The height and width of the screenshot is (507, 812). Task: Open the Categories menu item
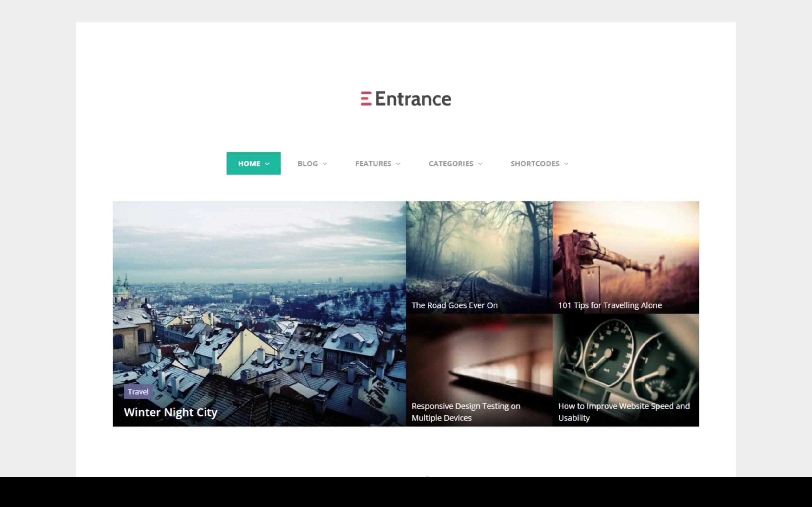(451, 164)
